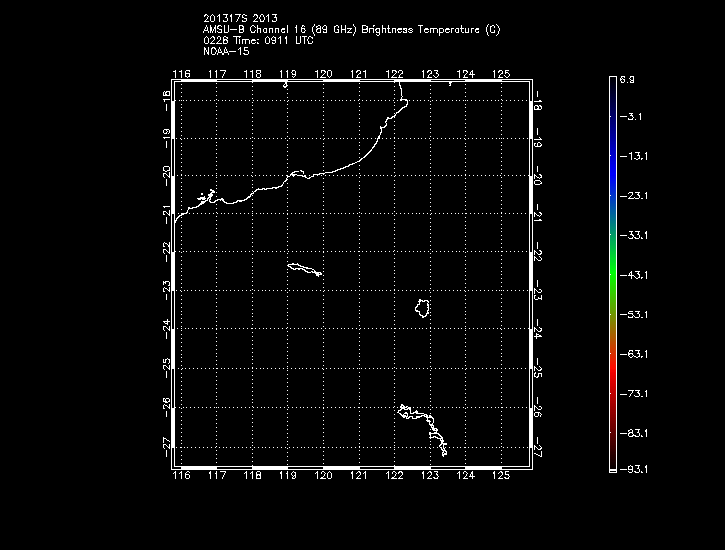Click the 6.9 label atop the colorbar
Image resolution: width=725 pixels, height=550 pixels.
tap(628, 77)
